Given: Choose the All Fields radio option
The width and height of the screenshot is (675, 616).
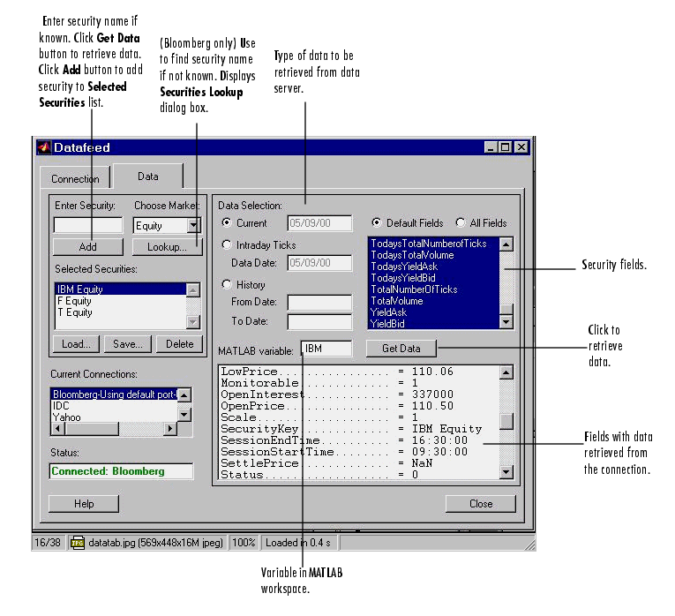Looking at the screenshot, I should (461, 223).
